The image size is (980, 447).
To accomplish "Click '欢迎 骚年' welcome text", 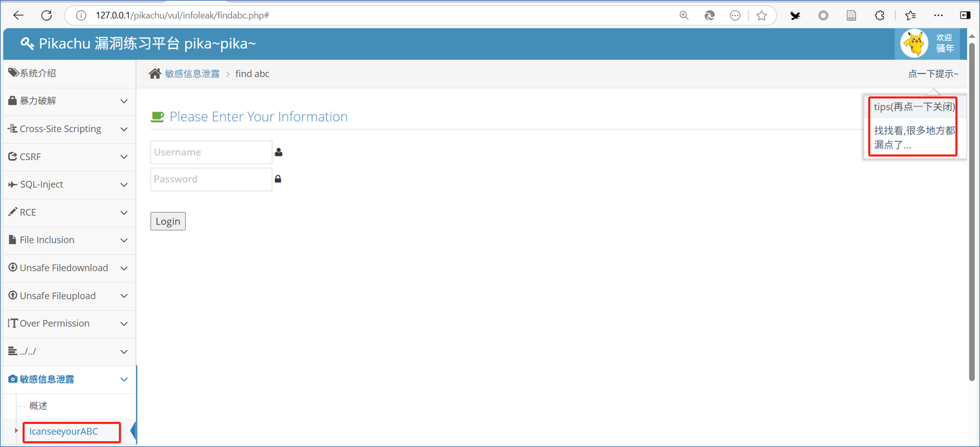I will [945, 43].
